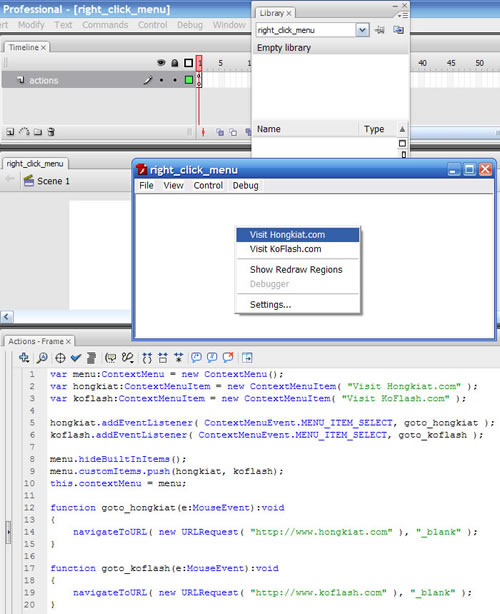Screen dimensions: 500x614
Task: Click the Expand all icon
Action: [179, 357]
